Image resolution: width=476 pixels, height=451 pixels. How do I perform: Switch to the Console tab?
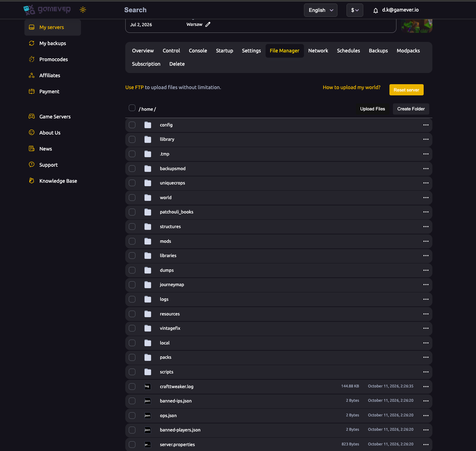coord(198,51)
